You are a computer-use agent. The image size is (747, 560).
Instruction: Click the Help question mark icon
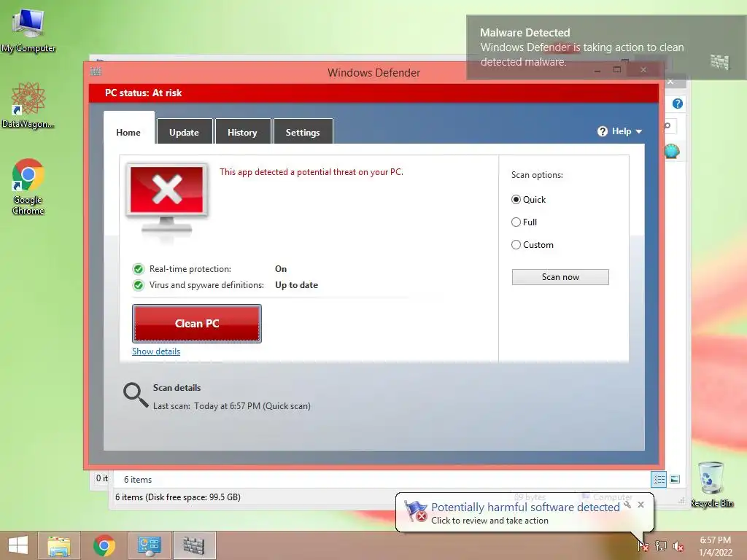click(603, 131)
